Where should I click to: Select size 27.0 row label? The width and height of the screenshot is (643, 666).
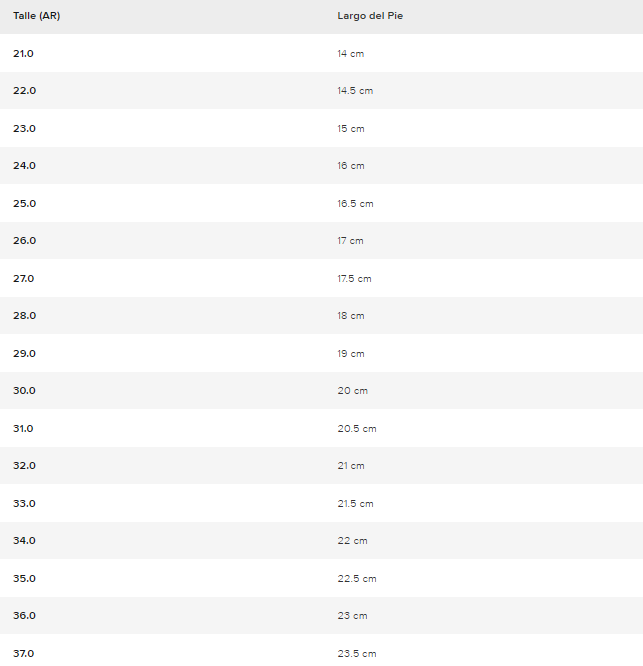pos(24,278)
